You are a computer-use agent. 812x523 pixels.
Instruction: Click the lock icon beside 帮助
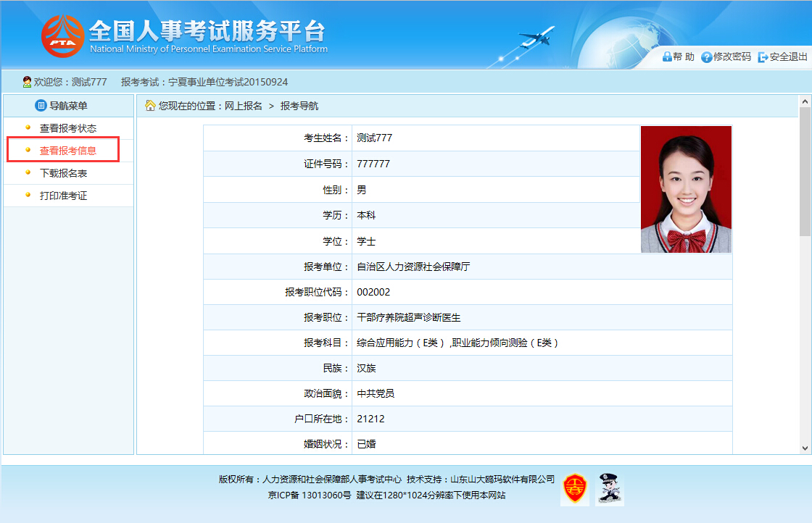click(667, 57)
